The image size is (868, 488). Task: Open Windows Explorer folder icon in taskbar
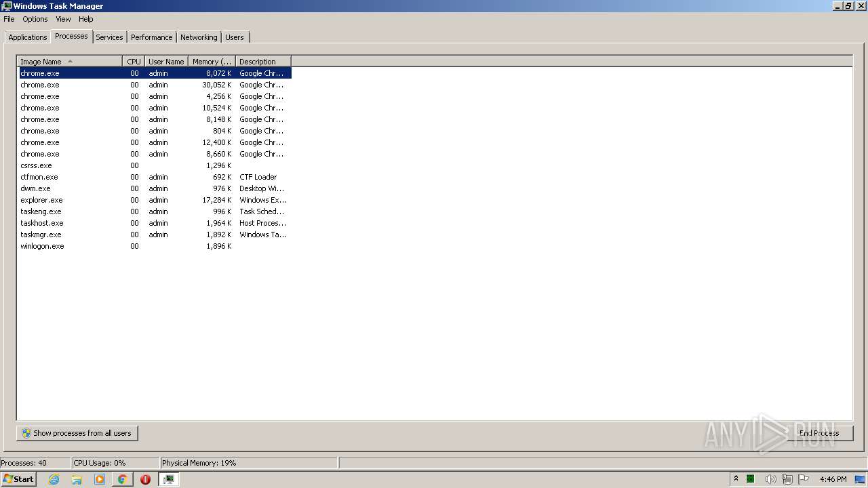(x=77, y=479)
